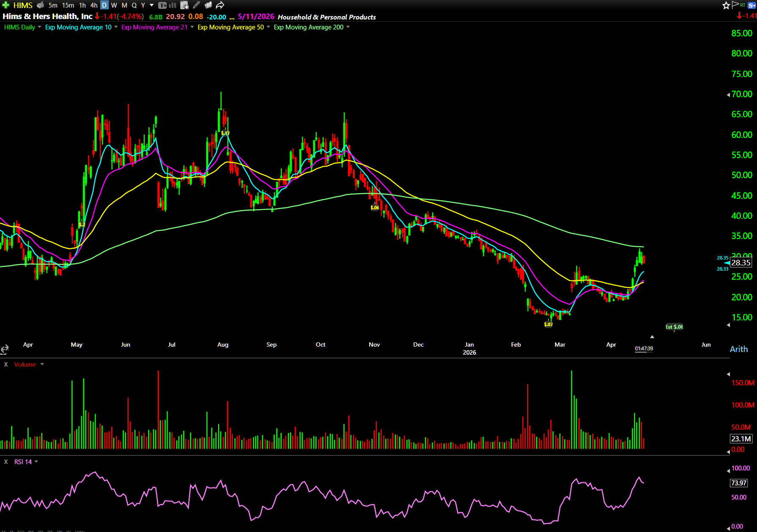Toggle Arith price scale mode
This screenshot has width=757, height=532.
tap(738, 349)
